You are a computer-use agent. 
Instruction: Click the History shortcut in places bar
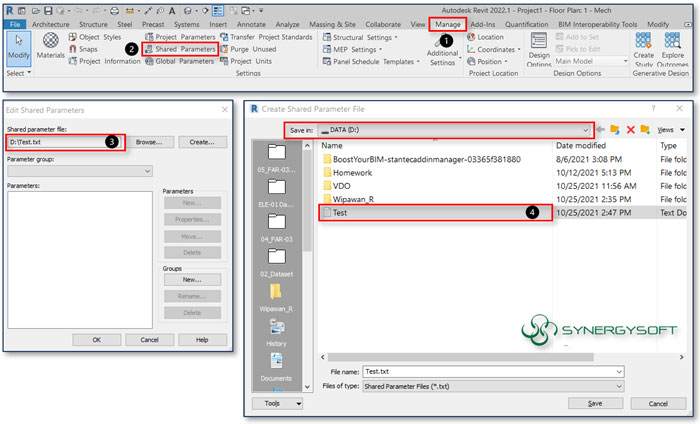coord(276,333)
